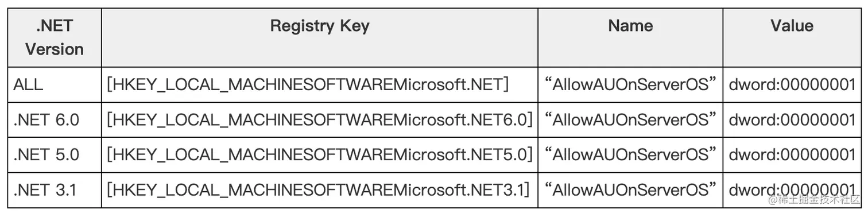This screenshot has height=213, width=868.
Task: Click the registry key ending in NET3.1]
Action: click(318, 190)
